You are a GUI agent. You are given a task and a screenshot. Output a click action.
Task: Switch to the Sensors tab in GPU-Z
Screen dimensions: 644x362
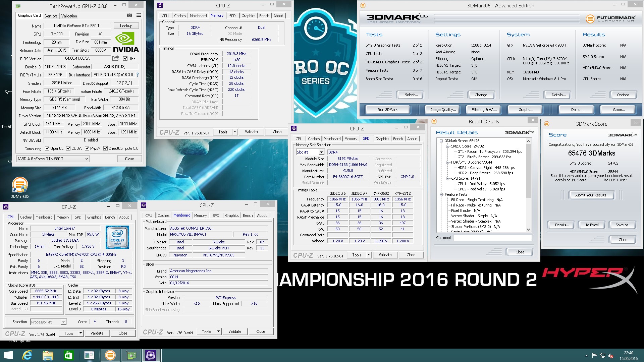pyautogui.click(x=51, y=16)
